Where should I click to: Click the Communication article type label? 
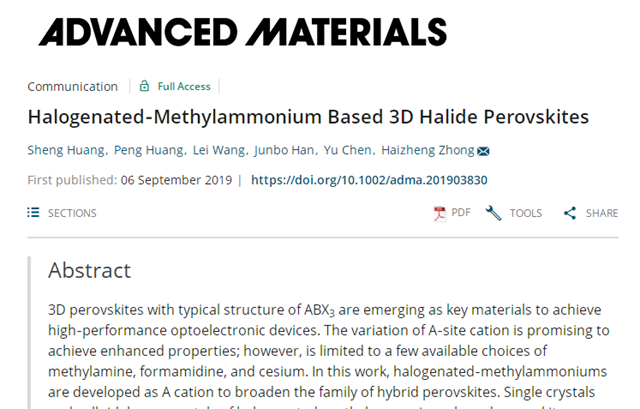pyautogui.click(x=72, y=87)
